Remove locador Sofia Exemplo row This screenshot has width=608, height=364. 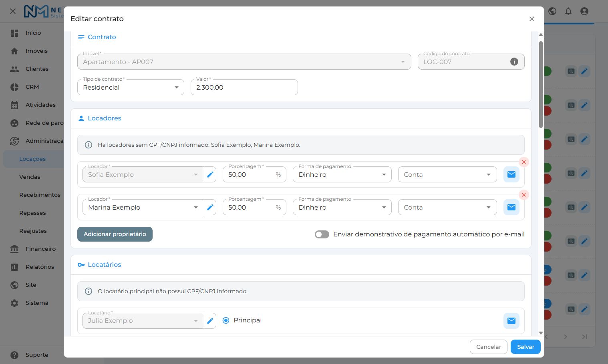point(523,162)
